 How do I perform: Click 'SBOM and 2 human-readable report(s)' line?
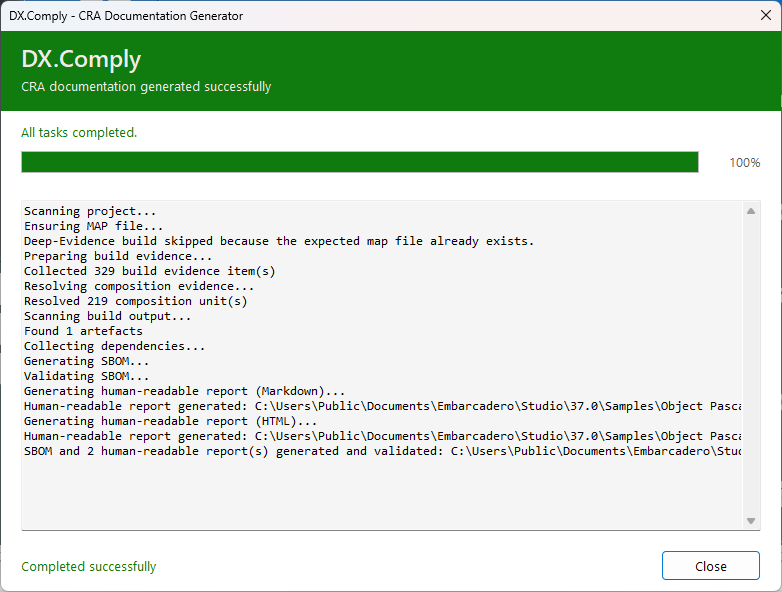coord(383,451)
